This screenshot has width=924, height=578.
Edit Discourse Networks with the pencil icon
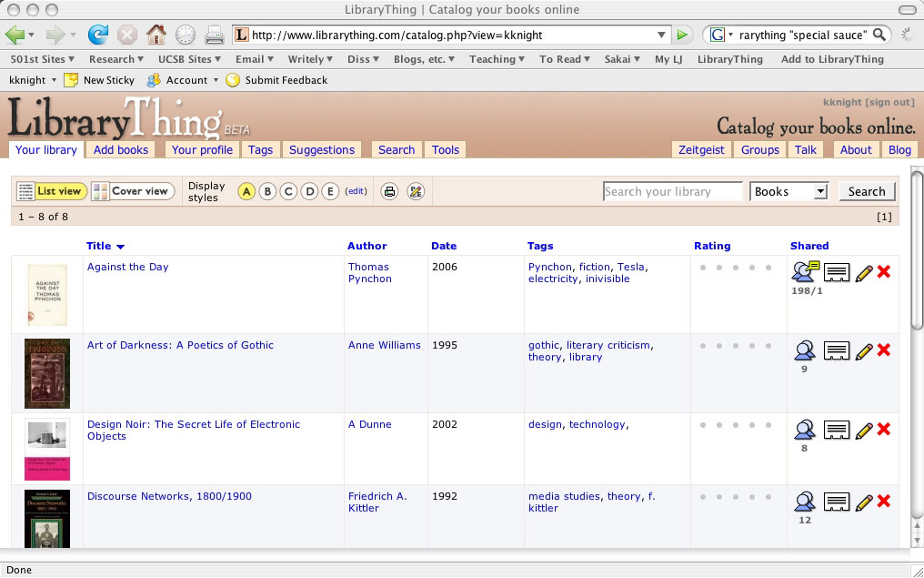pos(863,502)
